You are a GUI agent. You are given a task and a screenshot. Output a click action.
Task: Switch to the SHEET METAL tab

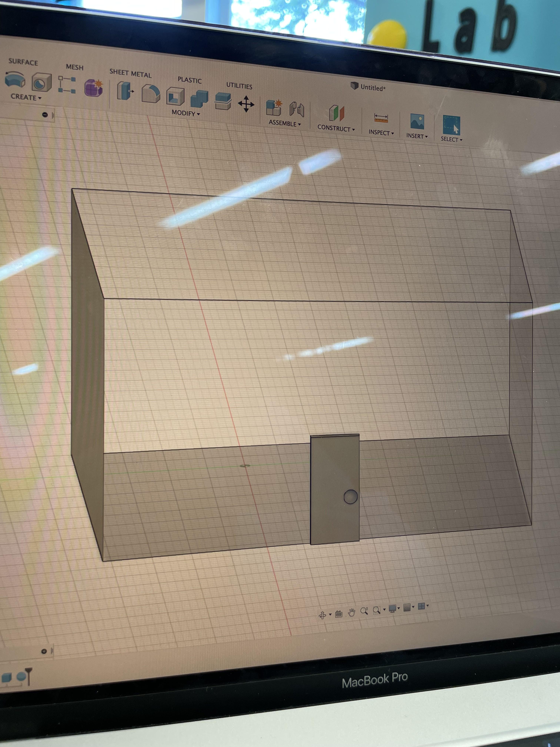(130, 73)
